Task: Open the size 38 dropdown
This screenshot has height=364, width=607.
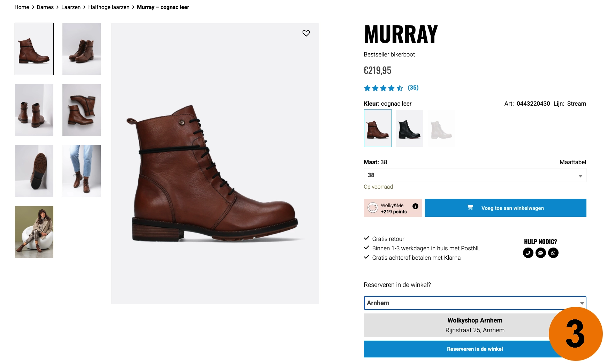Action: click(475, 175)
